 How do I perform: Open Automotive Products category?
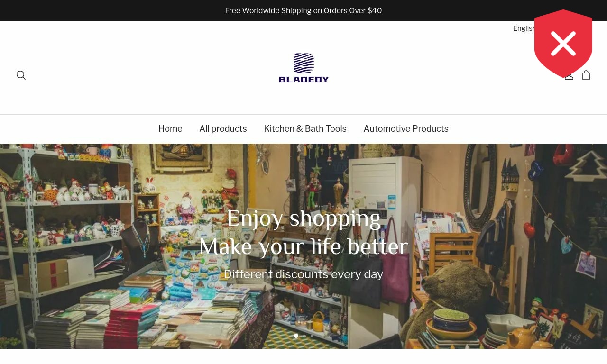coord(406,129)
